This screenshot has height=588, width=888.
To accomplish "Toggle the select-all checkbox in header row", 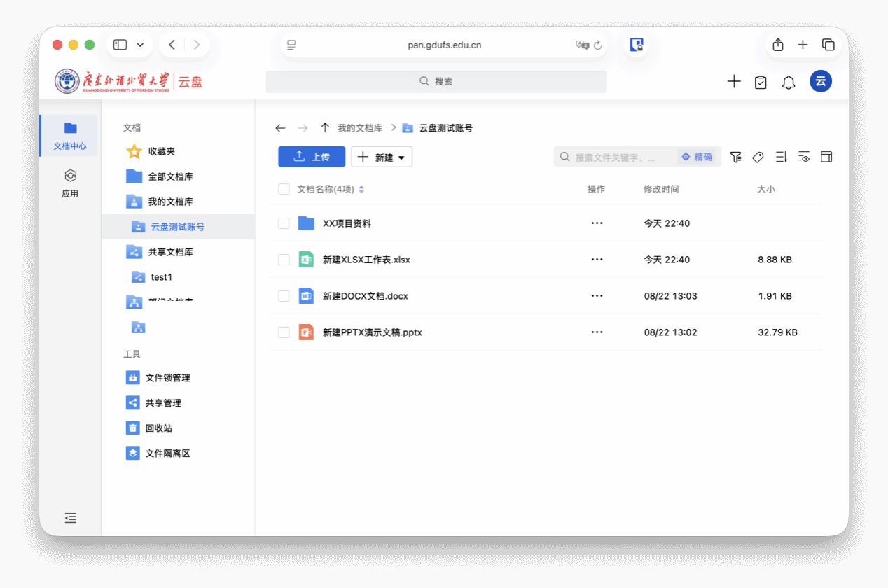I will [284, 189].
